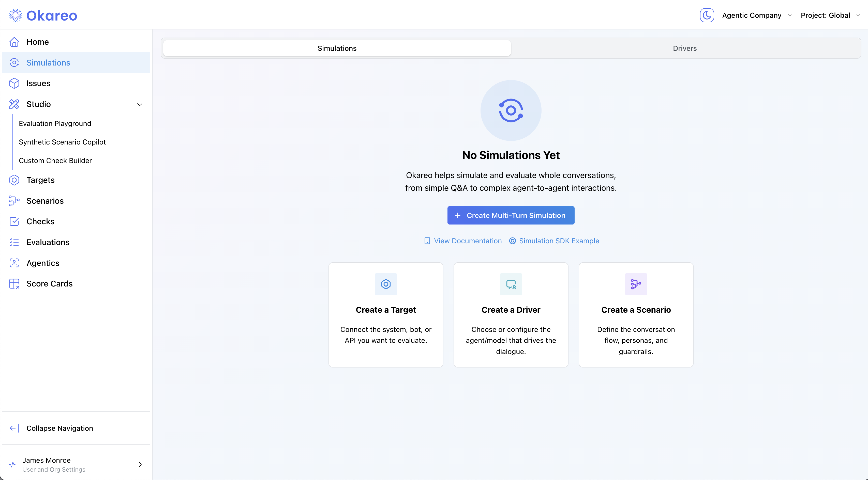
Task: Open Score Cards icon
Action: tap(14, 284)
